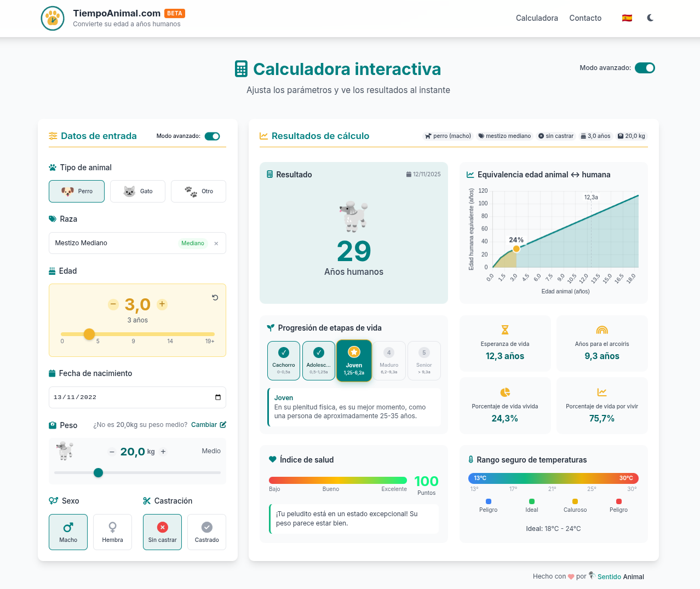This screenshot has height=589, width=700.
Task: Click the age slider handle
Action: [x=89, y=334]
